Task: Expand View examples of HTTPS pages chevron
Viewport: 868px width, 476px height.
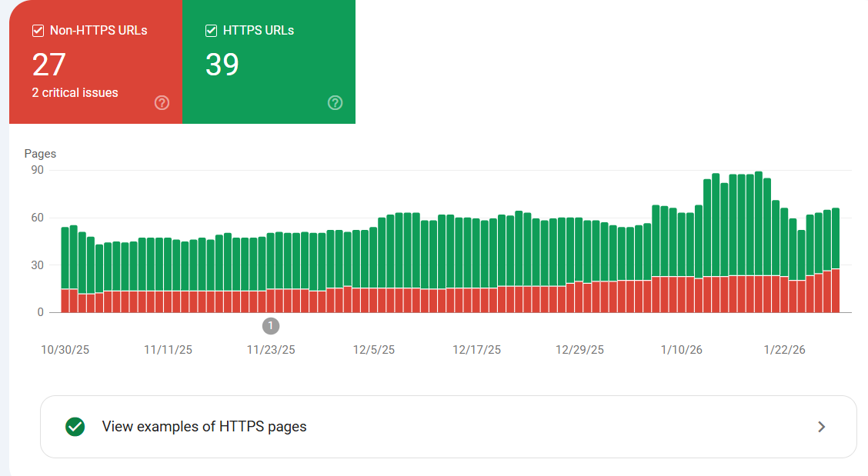Action: coord(822,427)
